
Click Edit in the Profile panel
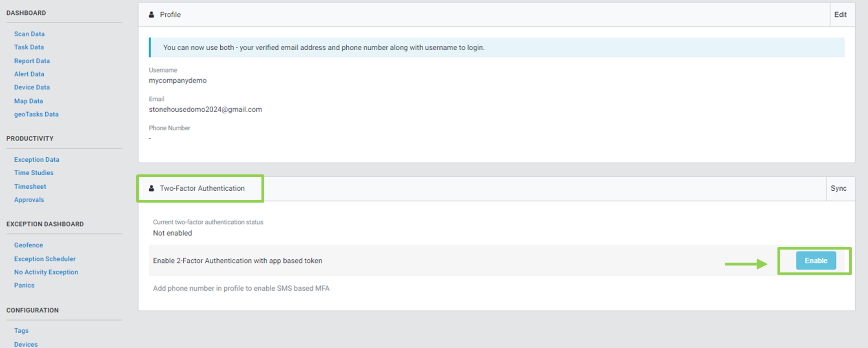pos(840,15)
